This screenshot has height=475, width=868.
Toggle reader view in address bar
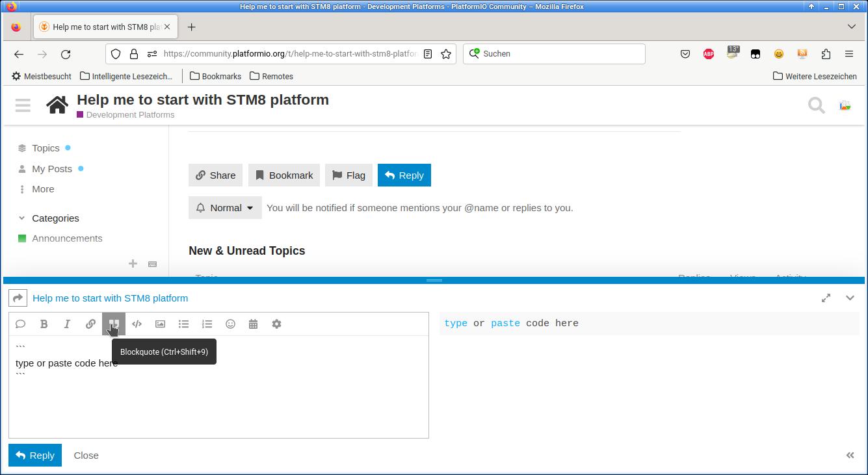pos(428,54)
